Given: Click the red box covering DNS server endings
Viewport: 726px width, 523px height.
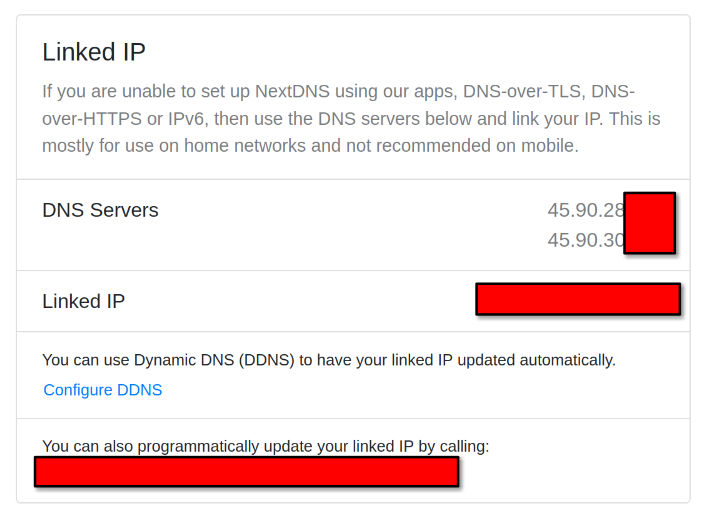Looking at the screenshot, I should 650,223.
